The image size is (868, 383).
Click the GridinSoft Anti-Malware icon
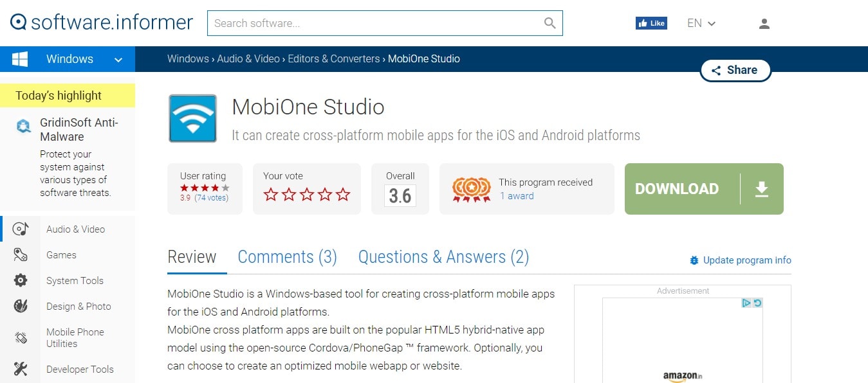tap(24, 127)
